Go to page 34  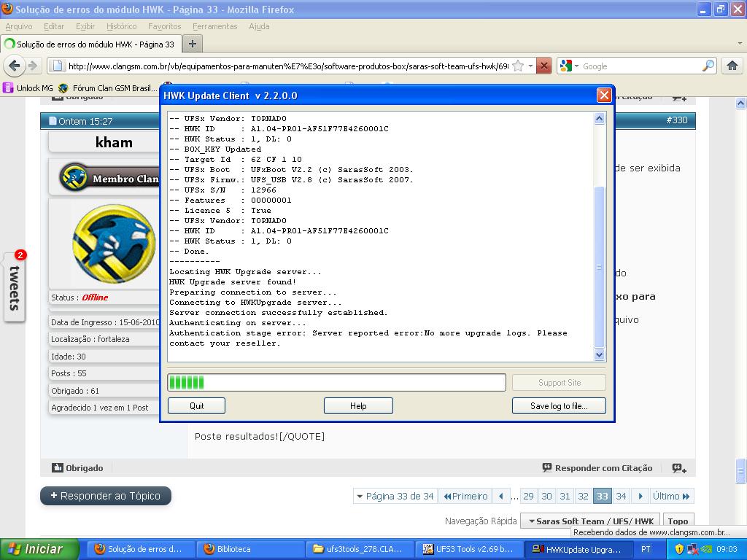tap(621, 496)
